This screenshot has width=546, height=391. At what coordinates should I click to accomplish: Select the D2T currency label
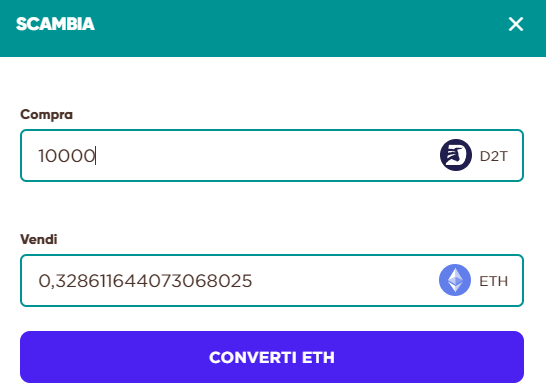(494, 156)
